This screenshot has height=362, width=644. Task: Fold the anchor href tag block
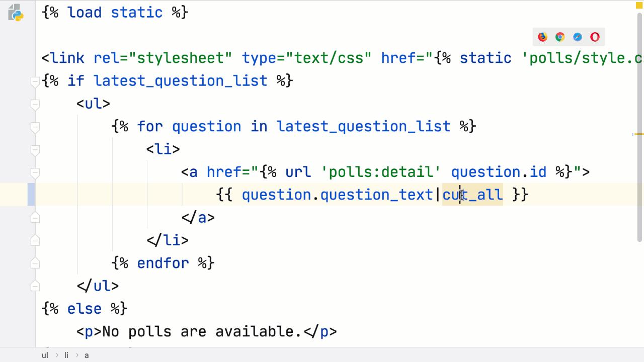(x=35, y=173)
